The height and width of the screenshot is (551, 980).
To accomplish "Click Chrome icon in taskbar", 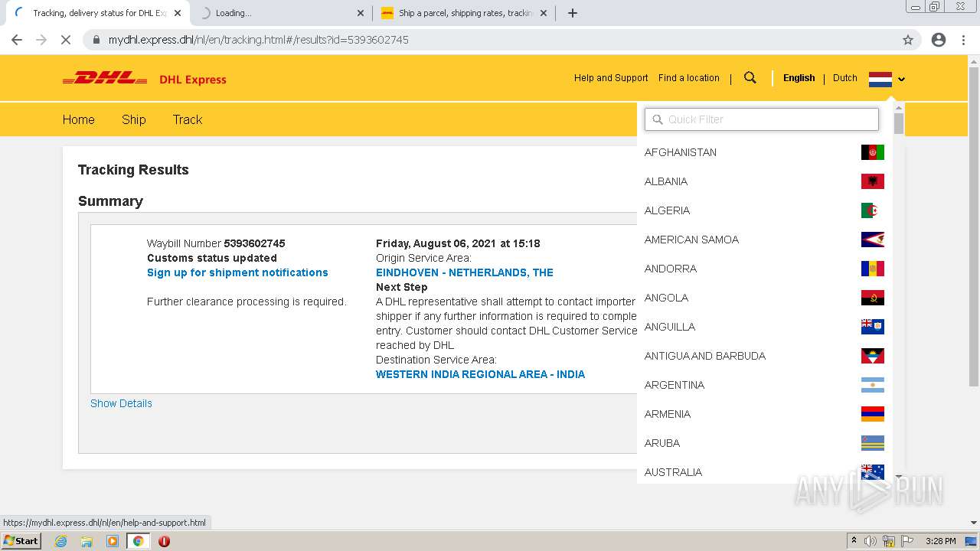I will 139,541.
